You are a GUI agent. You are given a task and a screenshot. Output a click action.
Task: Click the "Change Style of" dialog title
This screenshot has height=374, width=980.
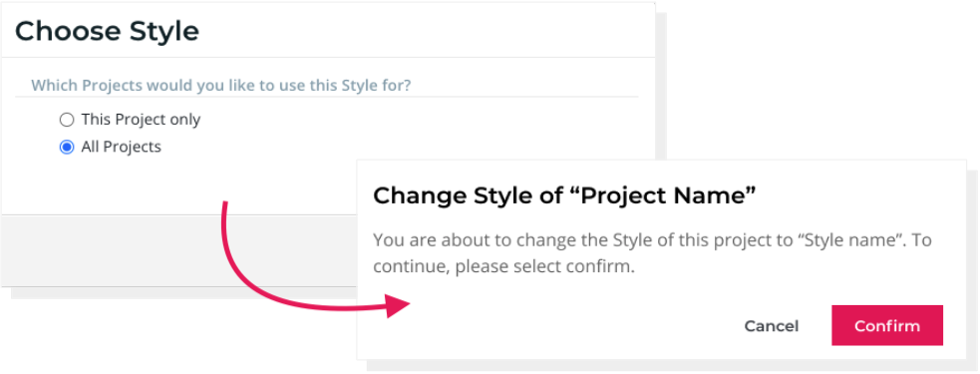(472, 195)
